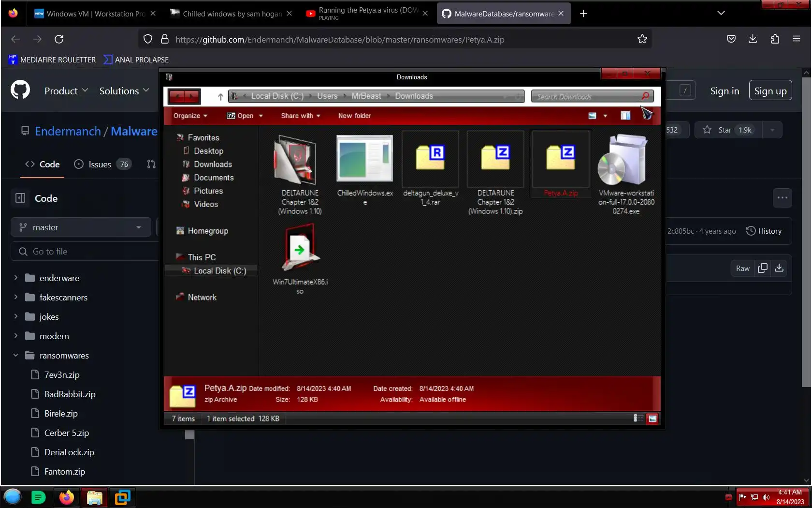The image size is (812, 508).
Task: Toggle the GitHub file tree side panel
Action: 20,198
